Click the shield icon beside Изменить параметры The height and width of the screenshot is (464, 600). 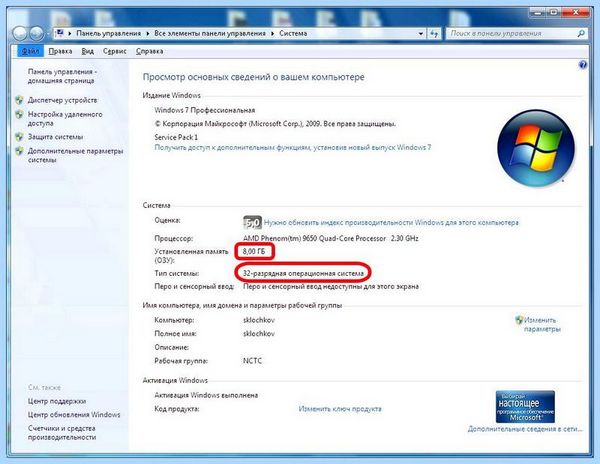point(519,320)
